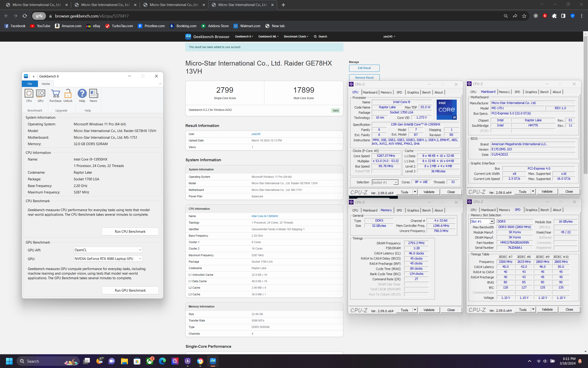Open the yee245 user link in Result Information
The height and width of the screenshot is (368, 588).
pyautogui.click(x=256, y=134)
